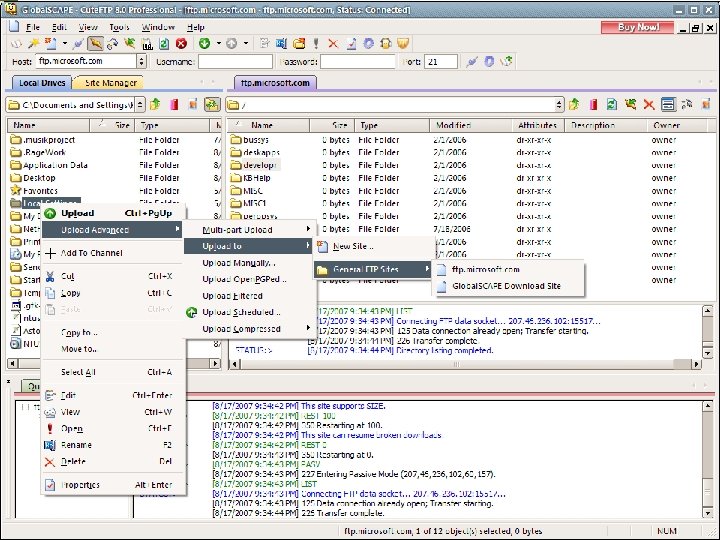Open the dropdown arrow next to Download icon
The image size is (720, 540).
[219, 44]
